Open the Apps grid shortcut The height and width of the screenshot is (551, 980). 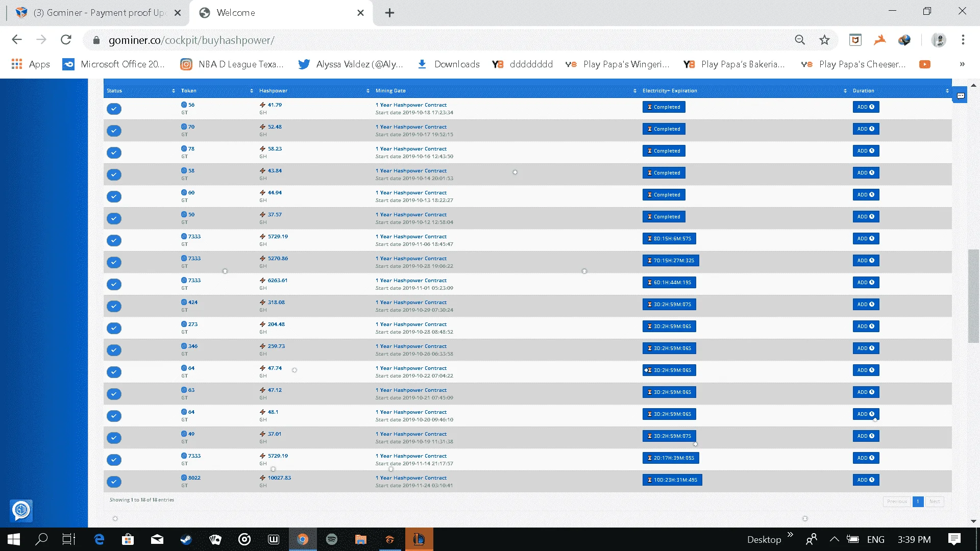31,64
